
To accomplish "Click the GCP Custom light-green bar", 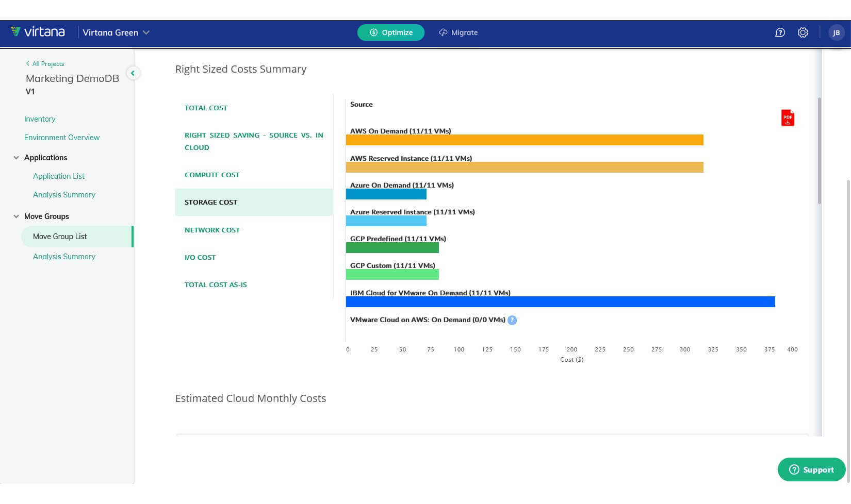I will [392, 275].
